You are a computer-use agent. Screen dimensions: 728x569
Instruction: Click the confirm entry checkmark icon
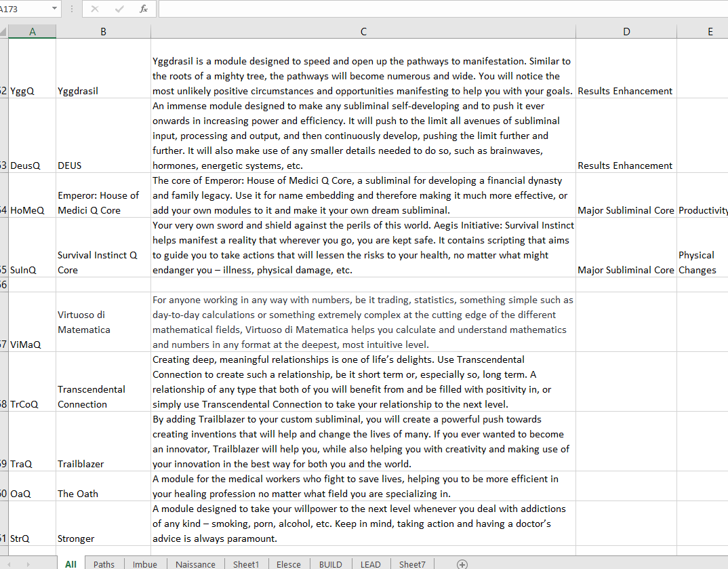(x=119, y=9)
